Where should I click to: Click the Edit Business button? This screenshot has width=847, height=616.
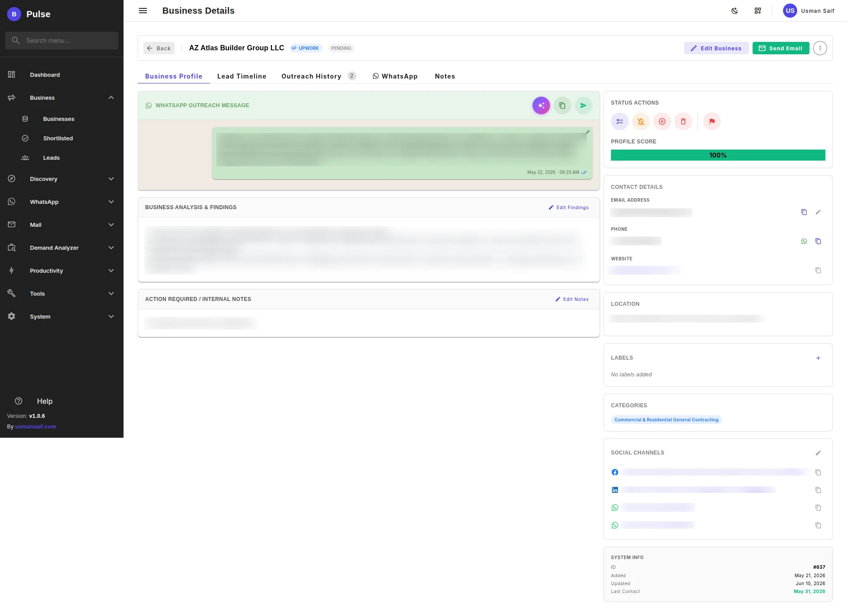(x=716, y=48)
